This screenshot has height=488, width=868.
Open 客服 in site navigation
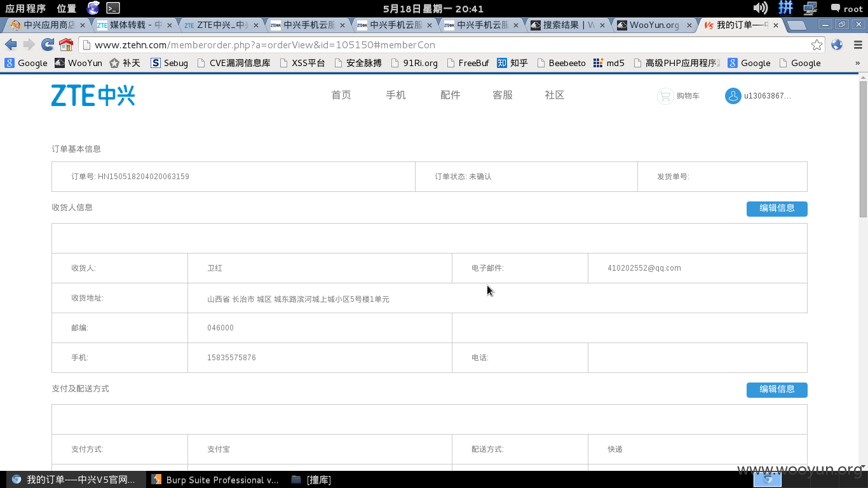(x=503, y=95)
